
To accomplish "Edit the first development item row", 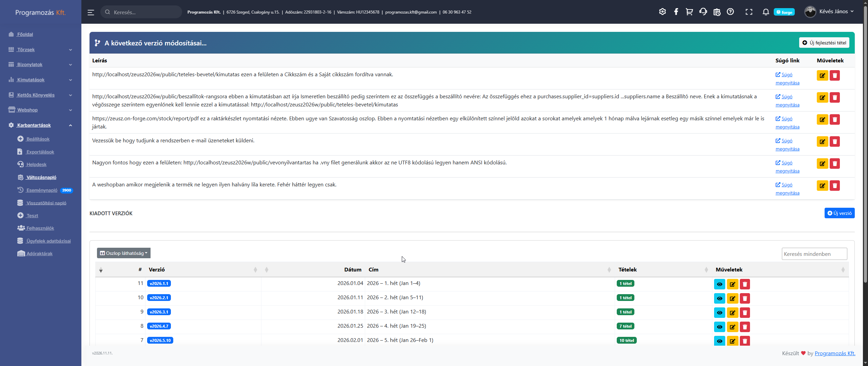I will click(x=822, y=75).
